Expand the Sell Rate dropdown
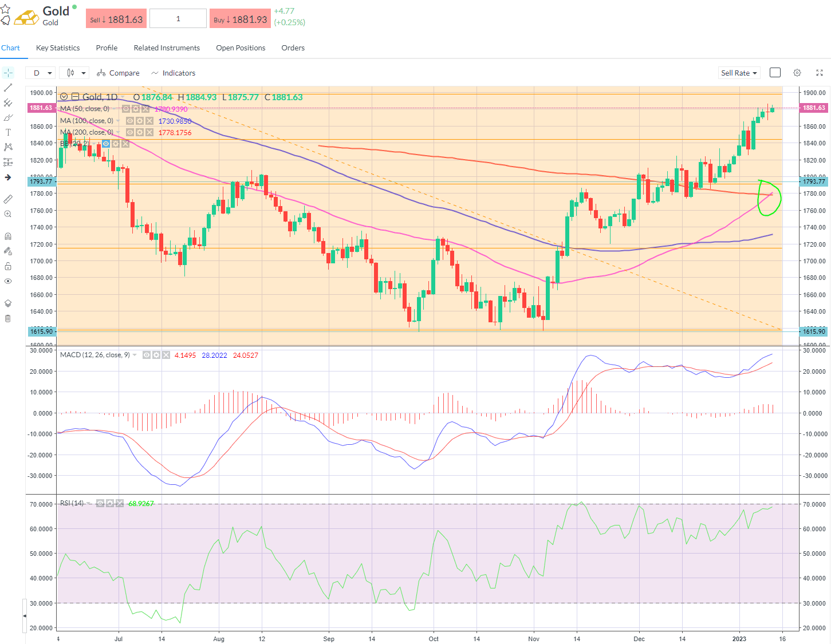Viewport: 831px width, 644px height. tap(739, 73)
